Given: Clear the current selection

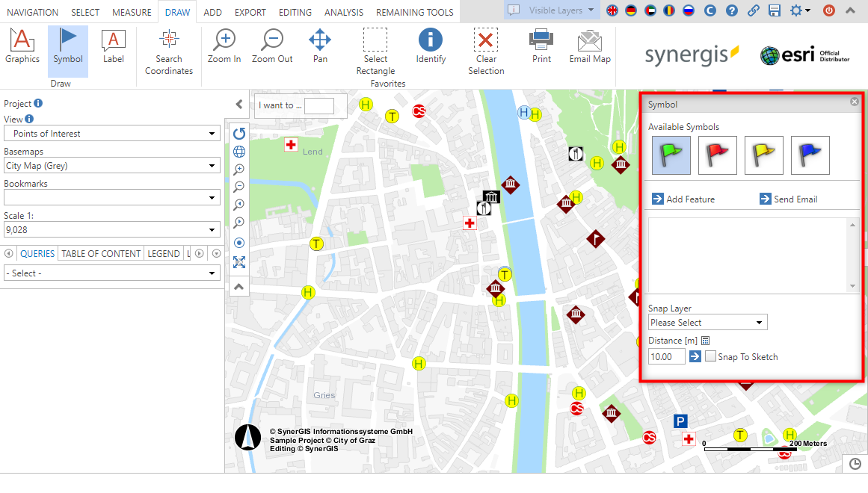Looking at the screenshot, I should pos(485,51).
